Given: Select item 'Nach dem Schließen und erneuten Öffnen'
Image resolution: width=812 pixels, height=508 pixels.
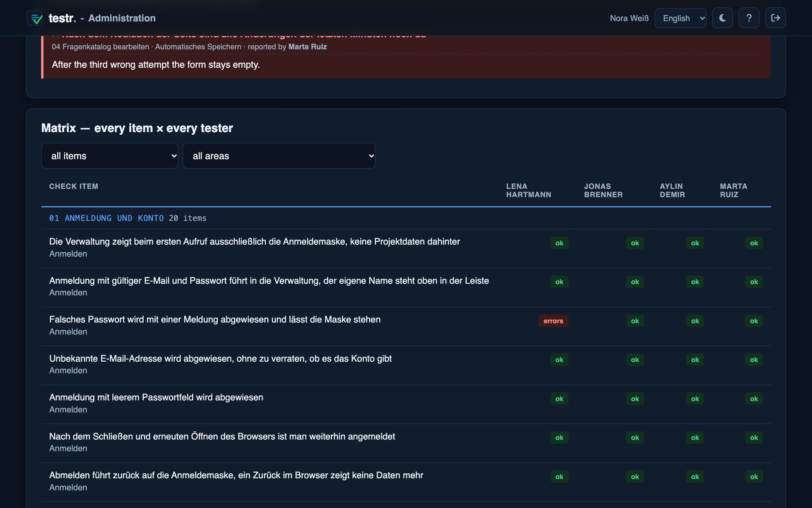Looking at the screenshot, I should click(x=222, y=437).
